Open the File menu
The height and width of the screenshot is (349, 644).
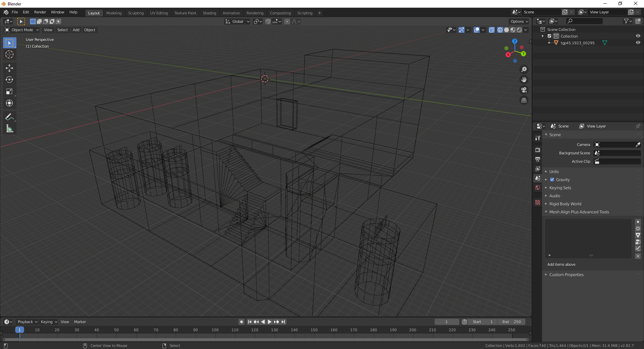[14, 12]
